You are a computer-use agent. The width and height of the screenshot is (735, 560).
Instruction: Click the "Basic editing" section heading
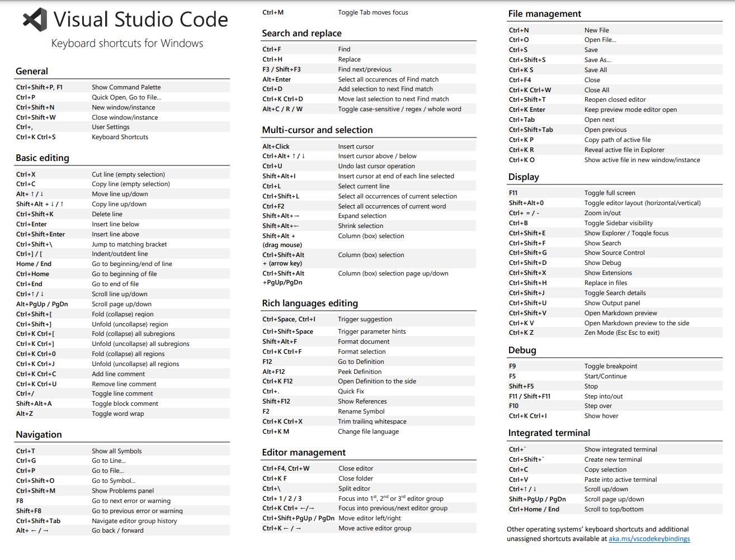[x=43, y=158]
